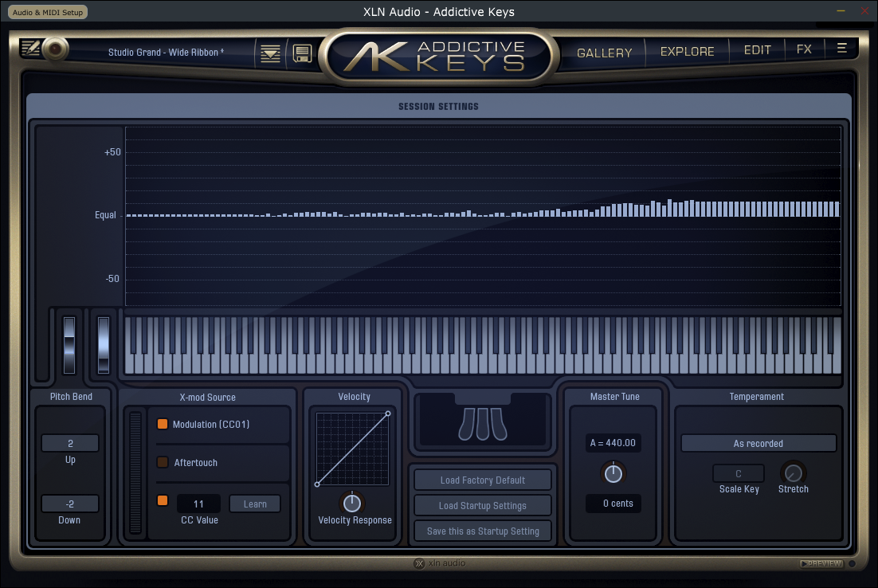Click Save this as Startup Setting

pos(483,531)
